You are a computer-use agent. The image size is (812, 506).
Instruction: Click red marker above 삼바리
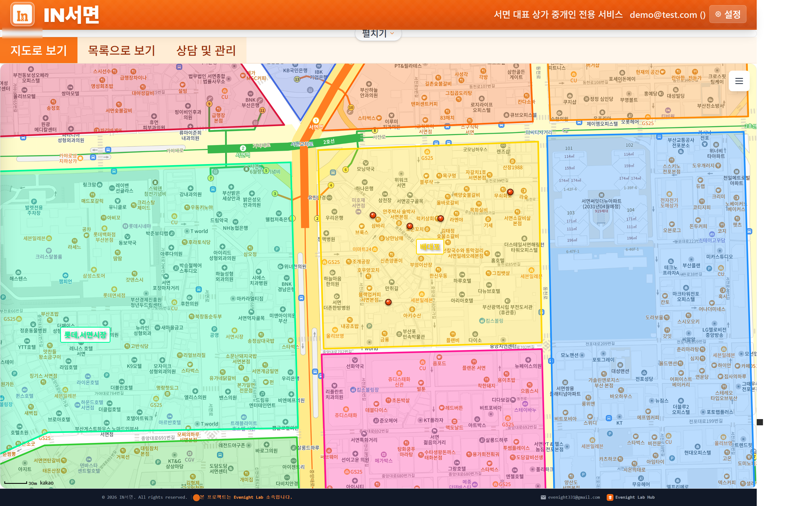click(x=372, y=215)
